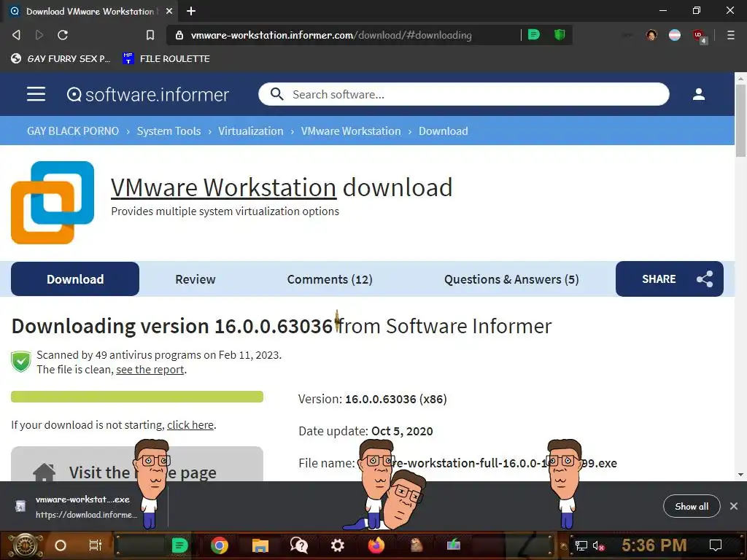The image size is (747, 560).
Task: Open File Explorer from taskbar
Action: pyautogui.click(x=260, y=545)
